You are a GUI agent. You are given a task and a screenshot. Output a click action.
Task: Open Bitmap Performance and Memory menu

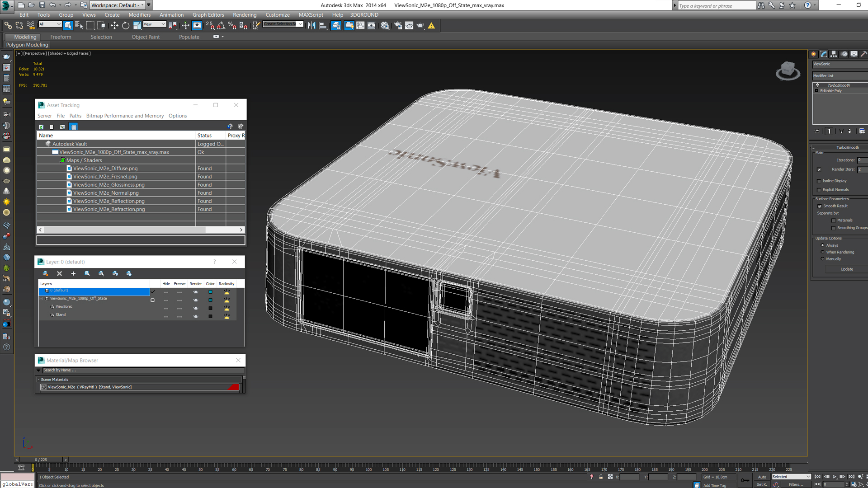point(125,116)
